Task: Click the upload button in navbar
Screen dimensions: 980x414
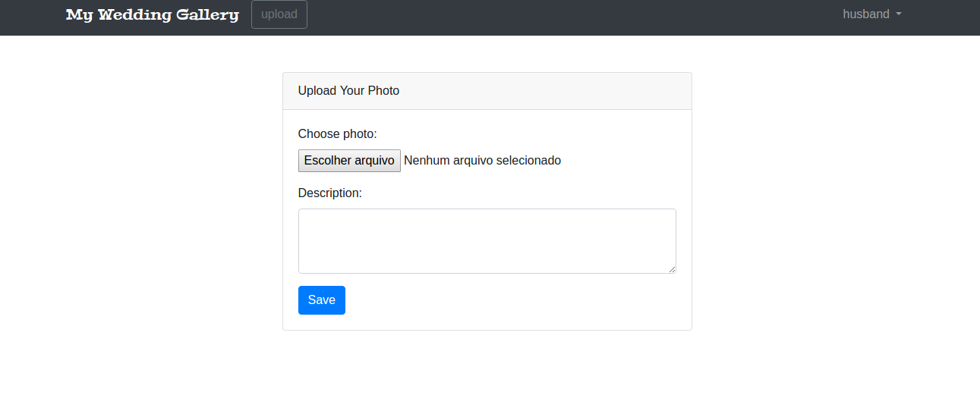Action: [279, 14]
